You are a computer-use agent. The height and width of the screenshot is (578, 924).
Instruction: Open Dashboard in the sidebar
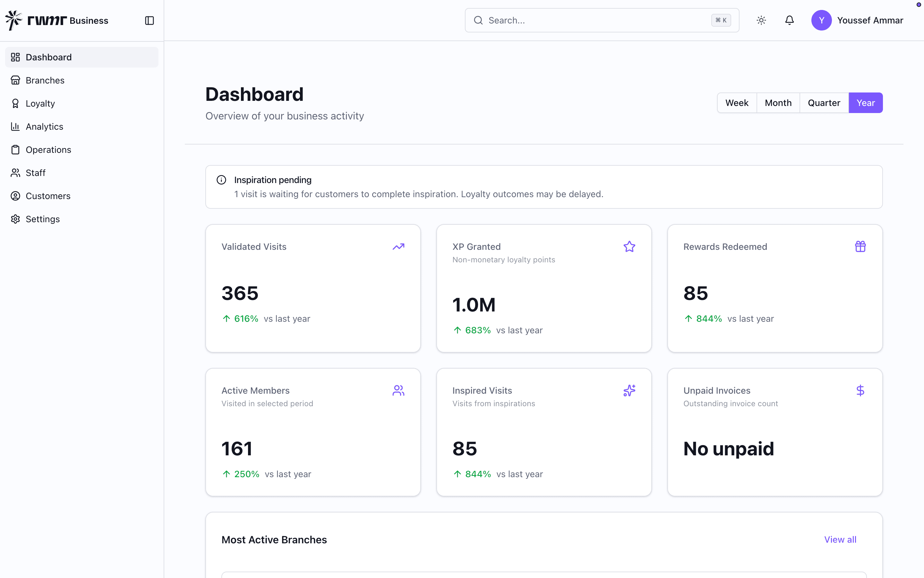pos(82,57)
